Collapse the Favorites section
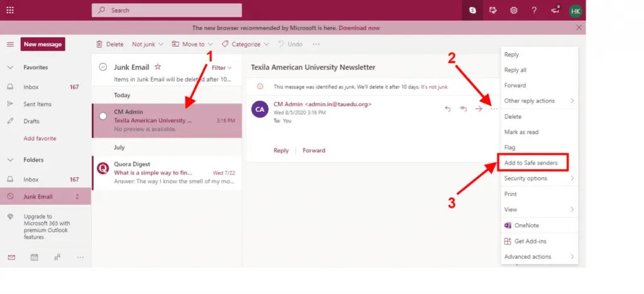 pos(10,67)
